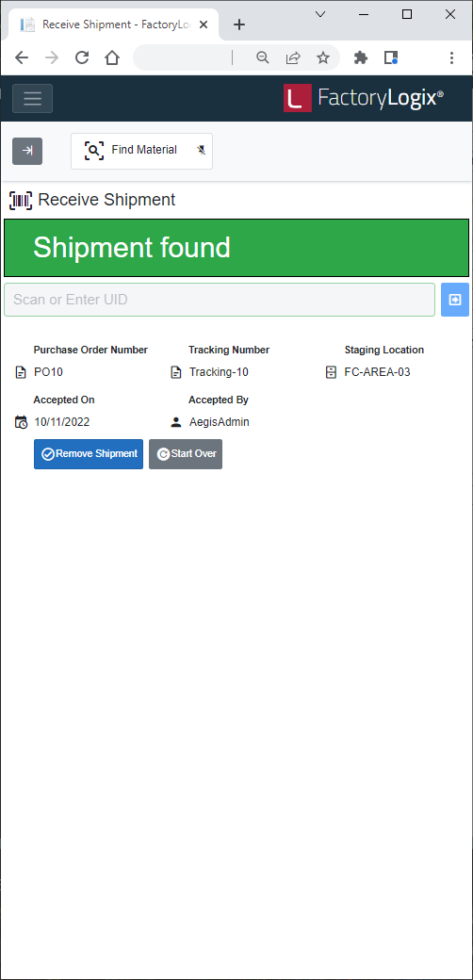Open the hamburger navigation menu
Screen dimensions: 473x980
pyautogui.click(x=32, y=98)
